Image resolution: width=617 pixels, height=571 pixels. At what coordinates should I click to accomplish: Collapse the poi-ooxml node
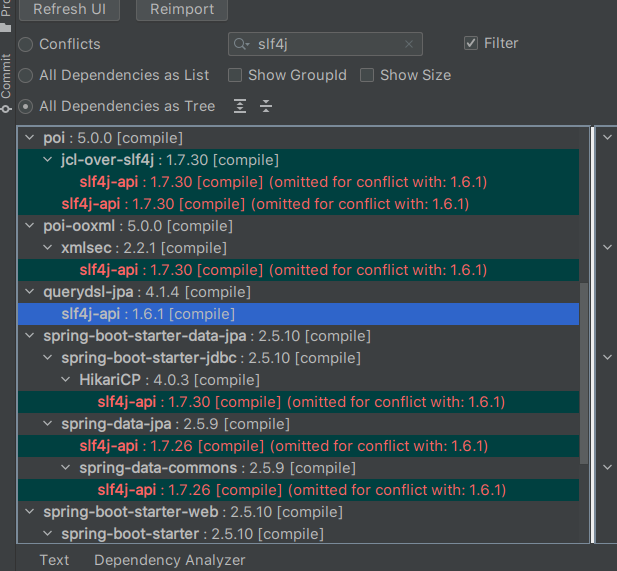[x=30, y=226]
